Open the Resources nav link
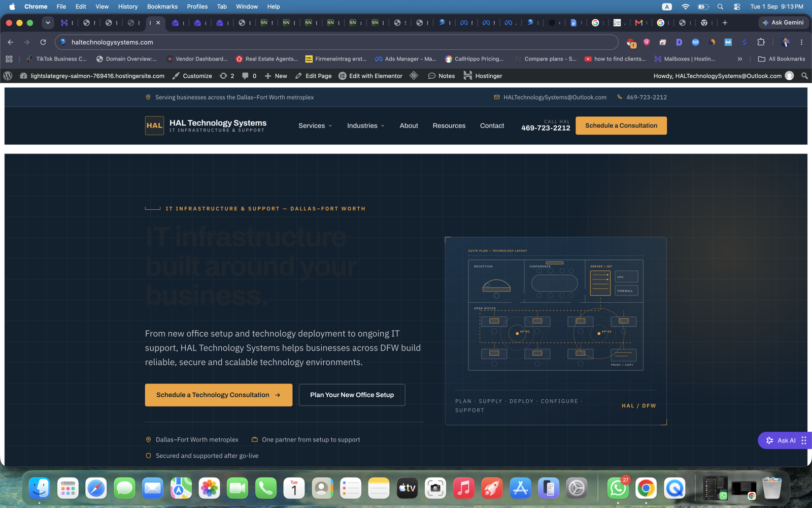 [x=449, y=125]
